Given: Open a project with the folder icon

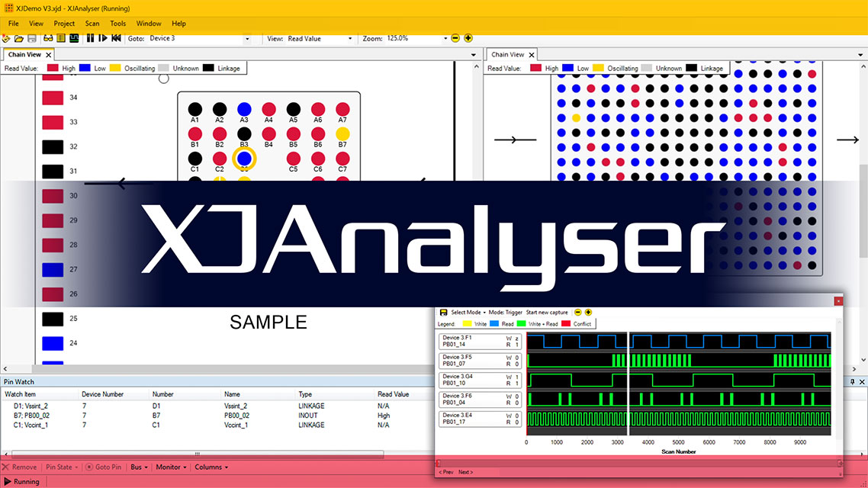Looking at the screenshot, I should point(19,38).
